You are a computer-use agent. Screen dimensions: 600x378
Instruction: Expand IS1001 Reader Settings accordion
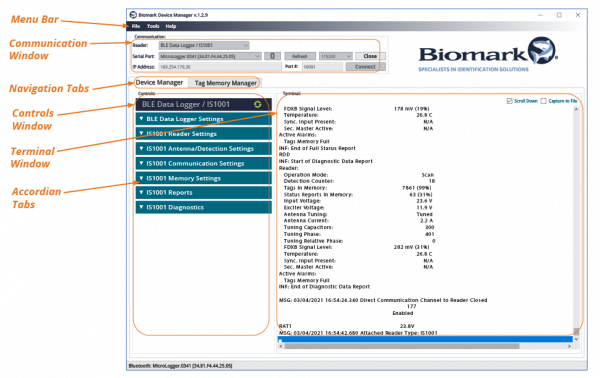[x=204, y=134]
